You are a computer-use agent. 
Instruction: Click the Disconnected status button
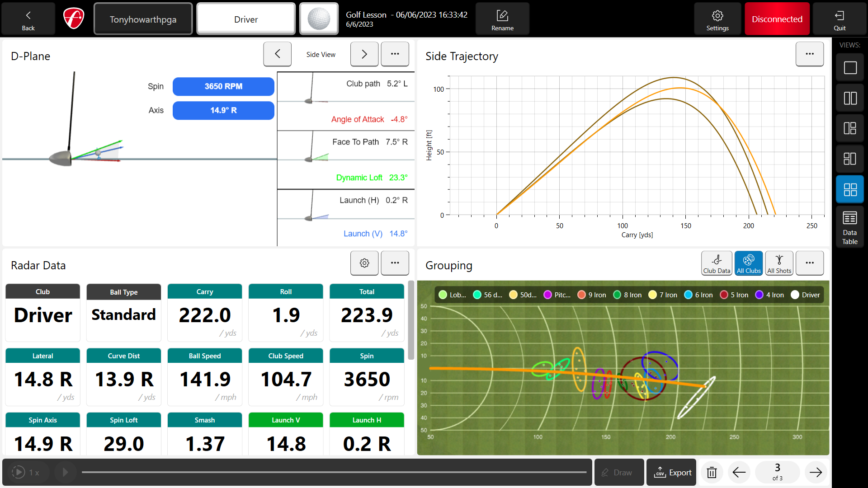(x=777, y=19)
